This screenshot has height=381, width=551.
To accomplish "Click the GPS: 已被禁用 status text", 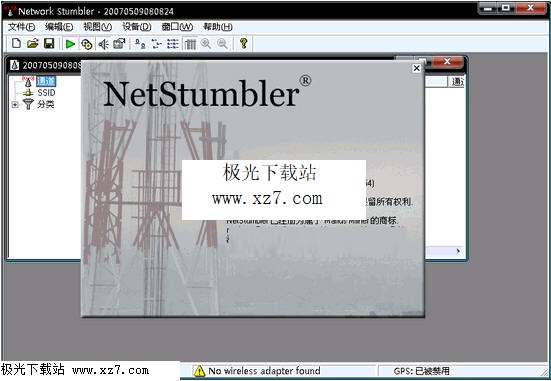I will tap(421, 371).
